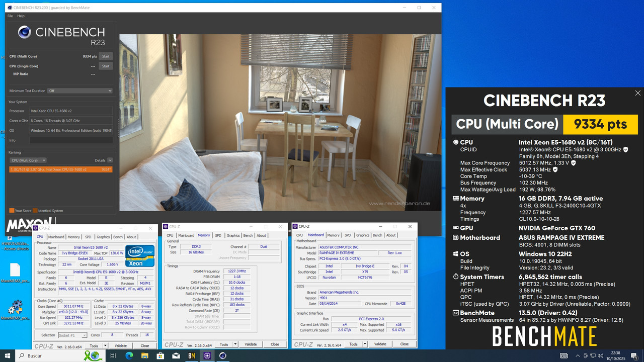Image resolution: width=644 pixels, height=362 pixels.
Task: Switch to the Cinebench taskbar icon
Action: pyautogui.click(x=223, y=355)
